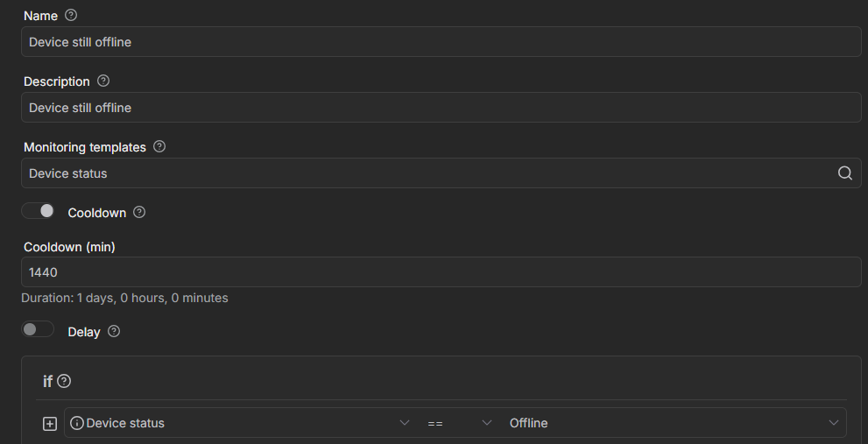The image size is (868, 444).
Task: Click the help icon beside Cooldown toggle
Action: [x=139, y=212]
